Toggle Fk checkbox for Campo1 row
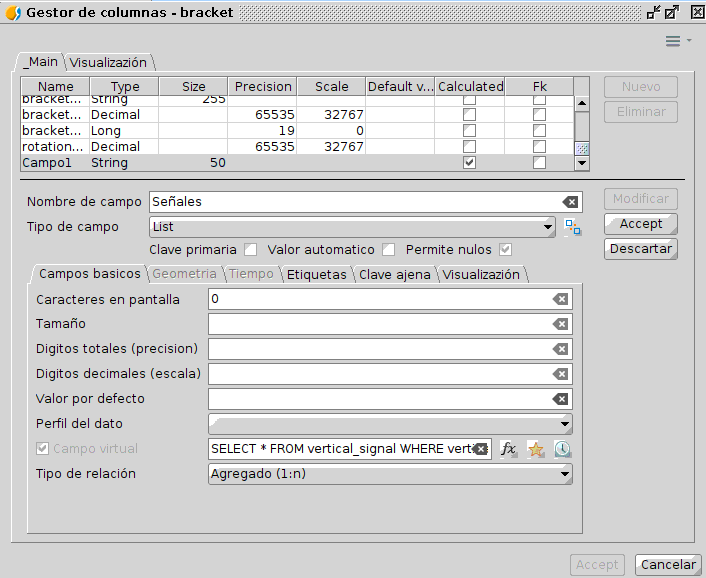This screenshot has height=578, width=706. (539, 163)
